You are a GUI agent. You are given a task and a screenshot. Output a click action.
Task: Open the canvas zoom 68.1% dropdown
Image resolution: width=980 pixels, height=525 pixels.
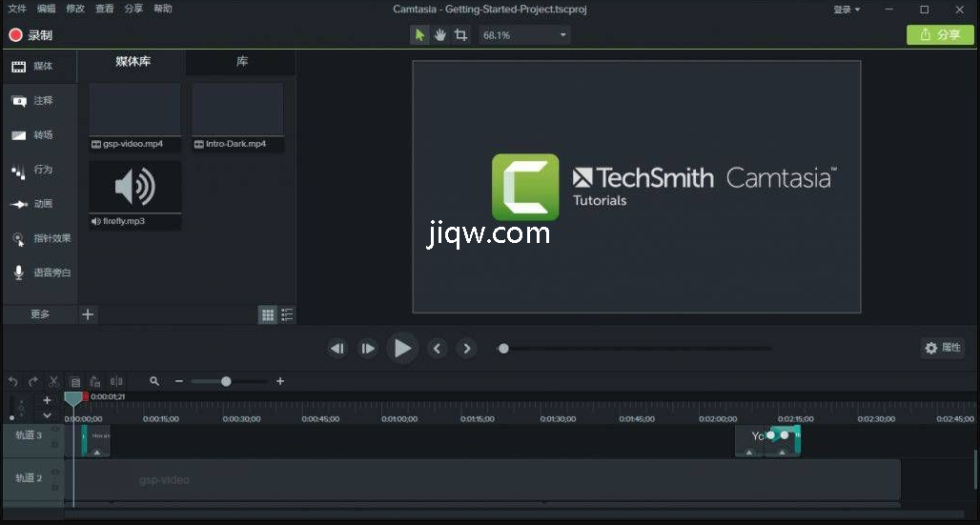pos(524,35)
